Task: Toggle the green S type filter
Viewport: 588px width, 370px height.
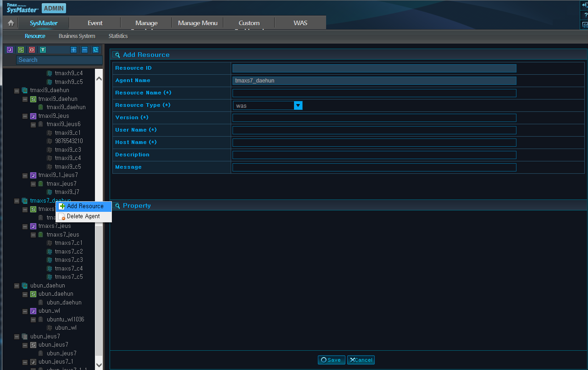Action: [21, 50]
